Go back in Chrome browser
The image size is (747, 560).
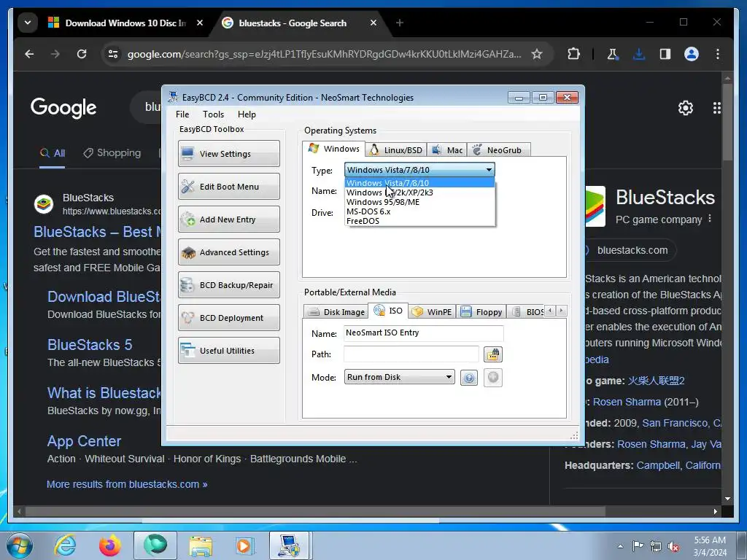coord(29,54)
